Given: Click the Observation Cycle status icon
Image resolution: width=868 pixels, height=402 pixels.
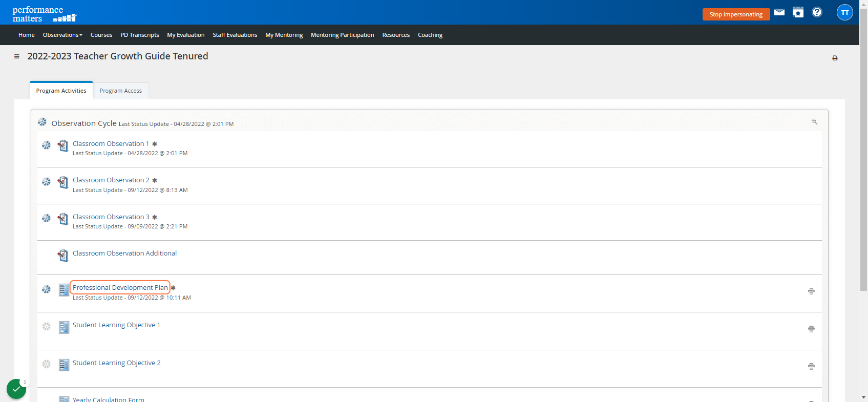Looking at the screenshot, I should 42,122.
